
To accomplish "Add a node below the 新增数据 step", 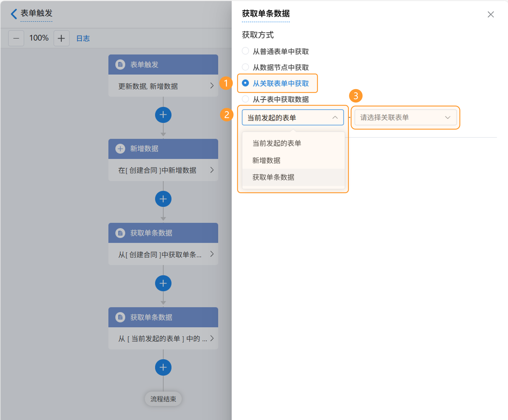I will [163, 199].
